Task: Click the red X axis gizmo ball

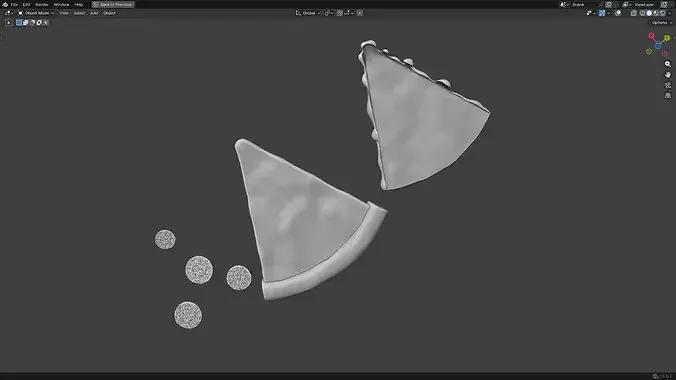Action: [651, 36]
